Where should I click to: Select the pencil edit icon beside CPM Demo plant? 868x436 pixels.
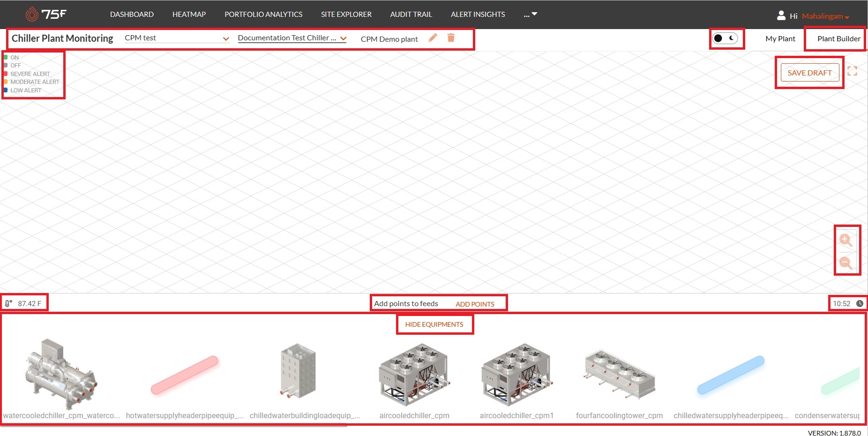coord(432,38)
